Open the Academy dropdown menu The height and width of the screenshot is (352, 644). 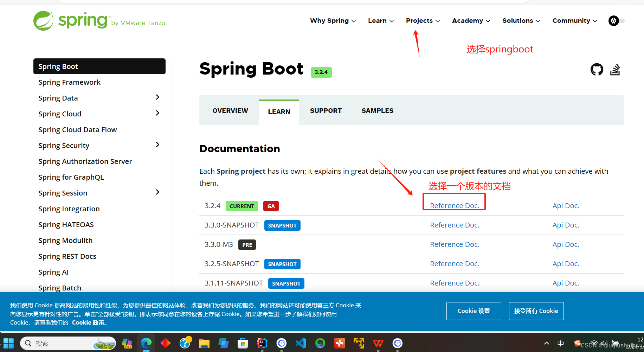point(471,21)
